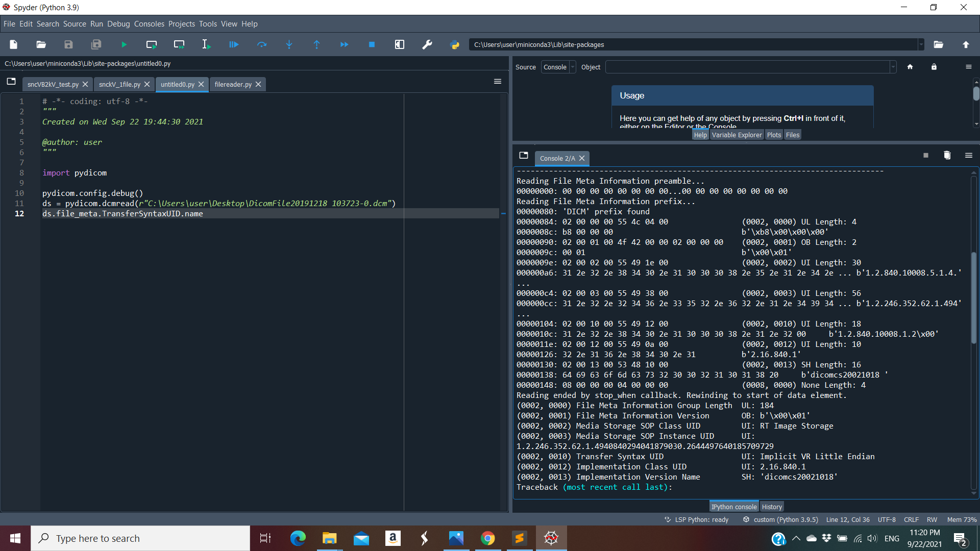This screenshot has height=551, width=980.
Task: Click Mem 73% memory status
Action: [x=962, y=520]
